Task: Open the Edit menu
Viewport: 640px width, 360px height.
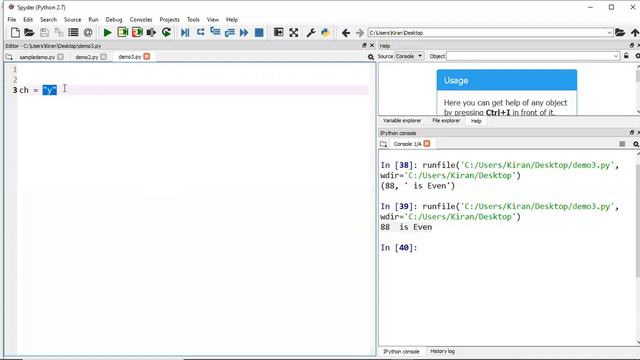Action: point(28,20)
